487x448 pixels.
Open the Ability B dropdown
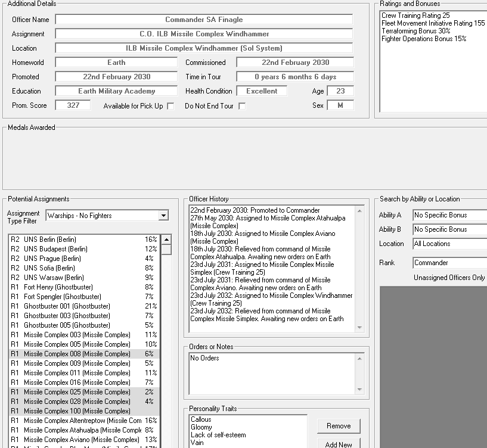pyautogui.click(x=449, y=229)
